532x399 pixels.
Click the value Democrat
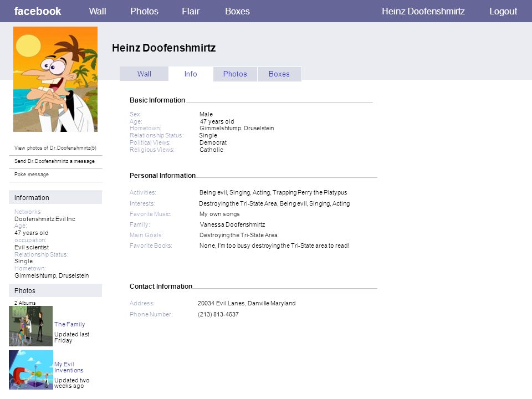click(213, 142)
